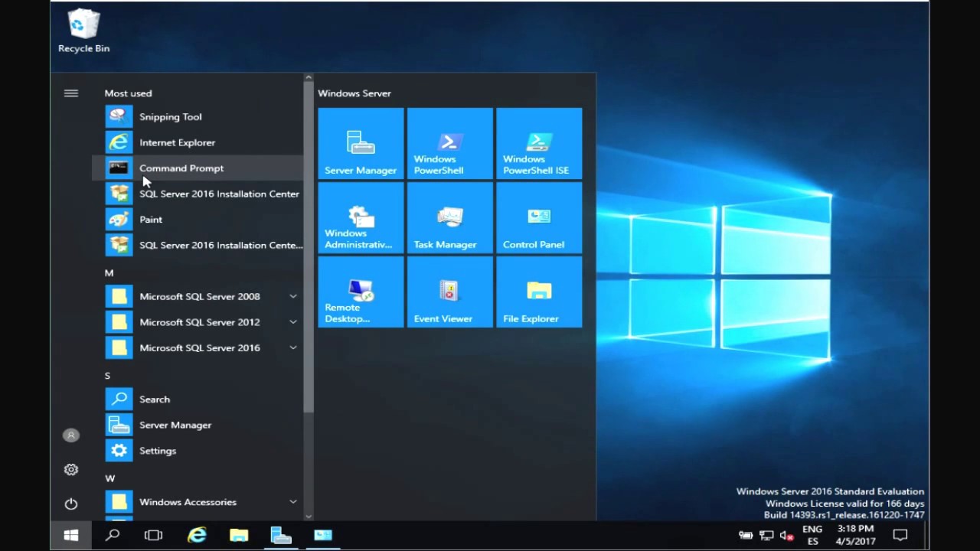This screenshot has height=551, width=980.
Task: Switch to Server Manager on the taskbar
Action: [281, 535]
